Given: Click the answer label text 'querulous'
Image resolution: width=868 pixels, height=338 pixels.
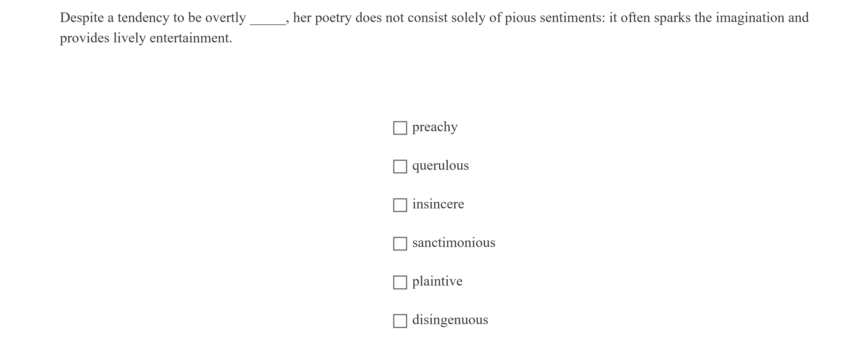Looking at the screenshot, I should point(440,165).
